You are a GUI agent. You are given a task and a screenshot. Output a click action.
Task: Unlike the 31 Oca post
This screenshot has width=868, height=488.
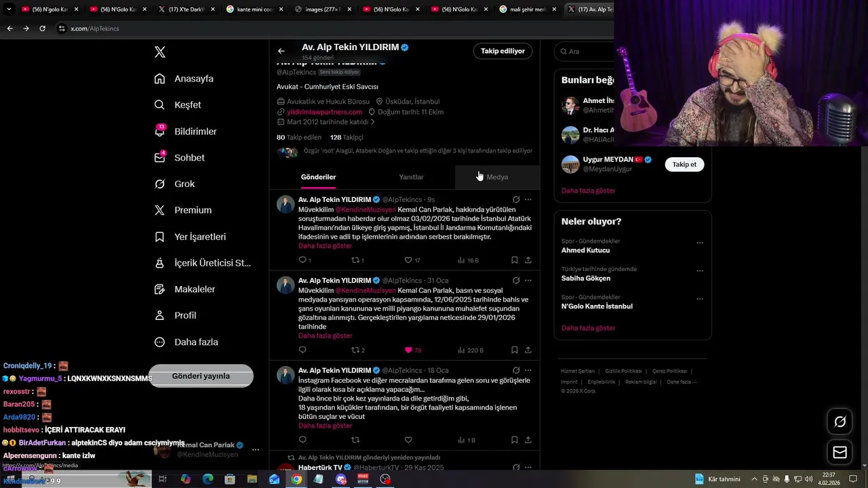tap(412, 350)
